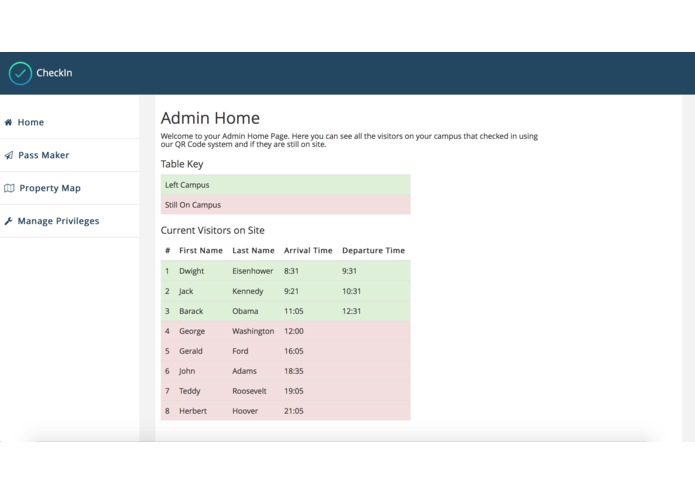Click the Admin Home heading
Screen dimensions: 695x494
[210, 118]
